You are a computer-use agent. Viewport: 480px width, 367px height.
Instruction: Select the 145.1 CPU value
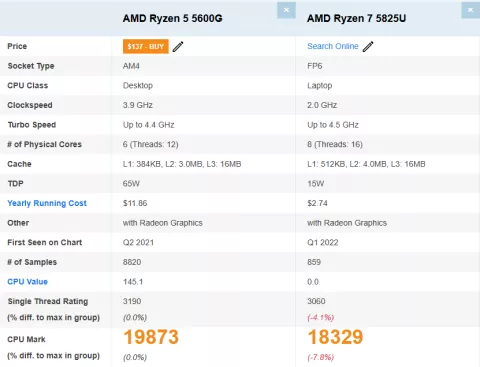[x=133, y=282]
